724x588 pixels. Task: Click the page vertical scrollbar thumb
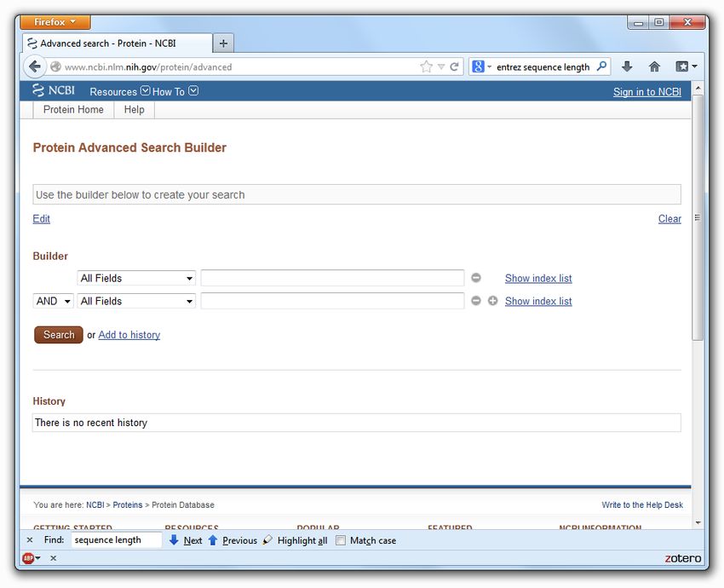click(698, 217)
